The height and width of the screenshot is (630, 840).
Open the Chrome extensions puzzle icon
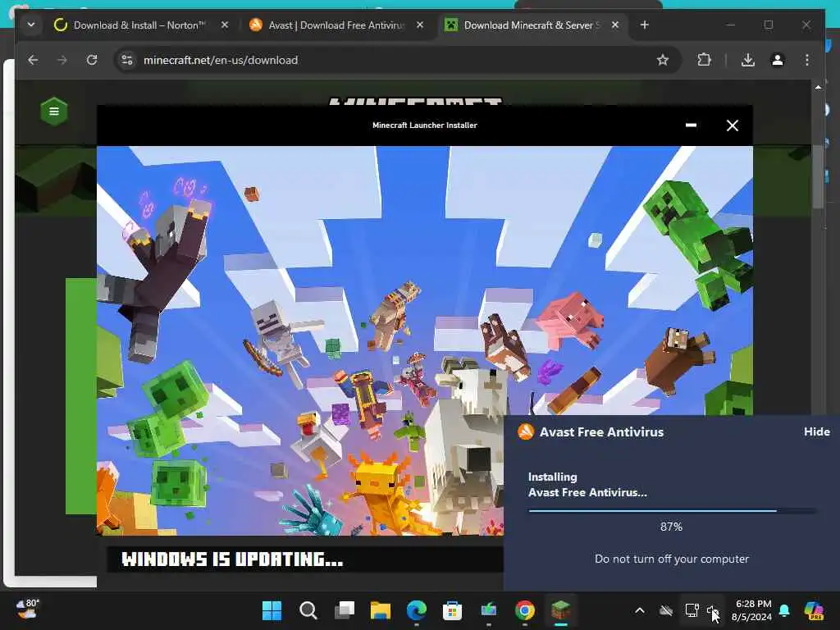(x=704, y=60)
